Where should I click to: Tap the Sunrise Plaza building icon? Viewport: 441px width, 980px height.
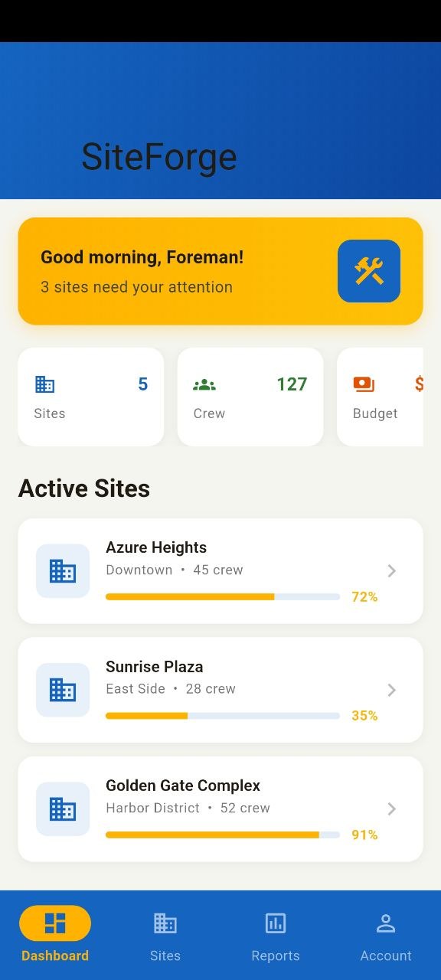62,689
